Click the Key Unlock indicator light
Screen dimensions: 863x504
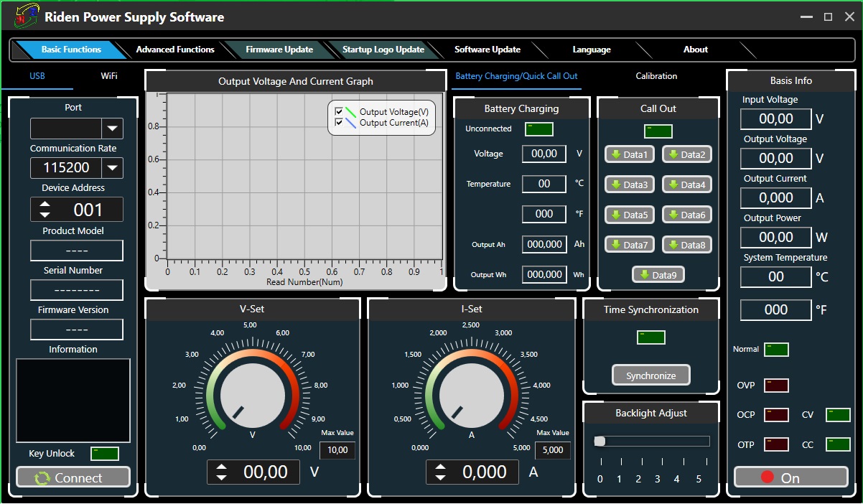pos(105,454)
